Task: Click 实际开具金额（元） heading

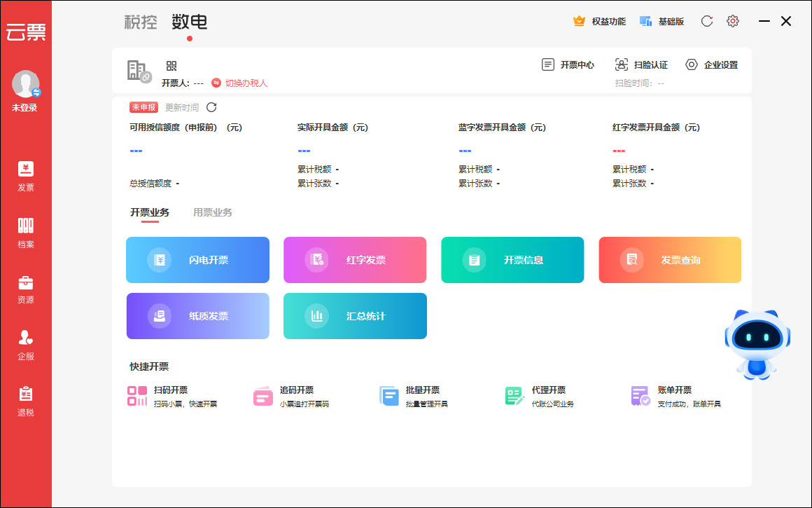Action: click(x=332, y=128)
